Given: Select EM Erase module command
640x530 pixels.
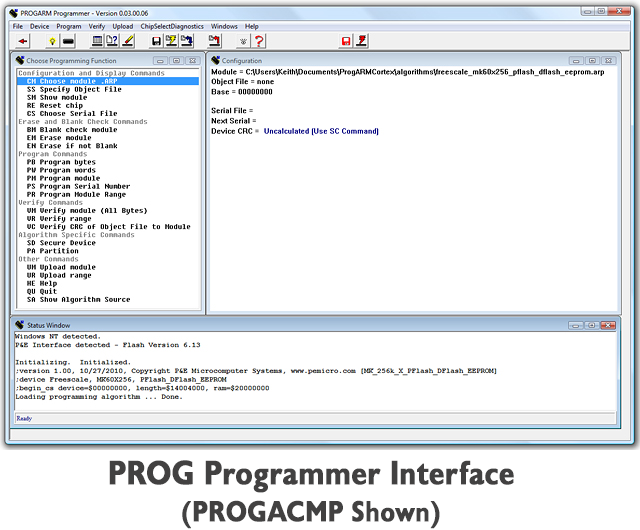Looking at the screenshot, I should pyautogui.click(x=59, y=138).
